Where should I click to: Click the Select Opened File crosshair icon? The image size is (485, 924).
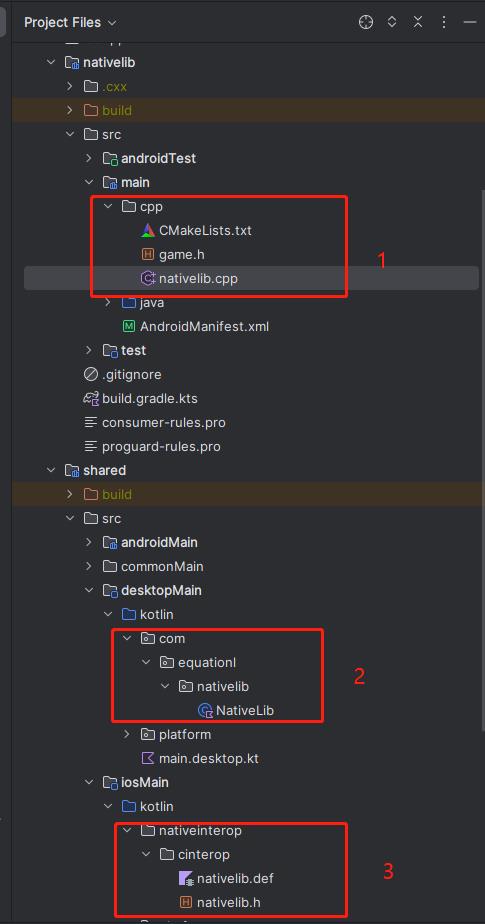[366, 22]
